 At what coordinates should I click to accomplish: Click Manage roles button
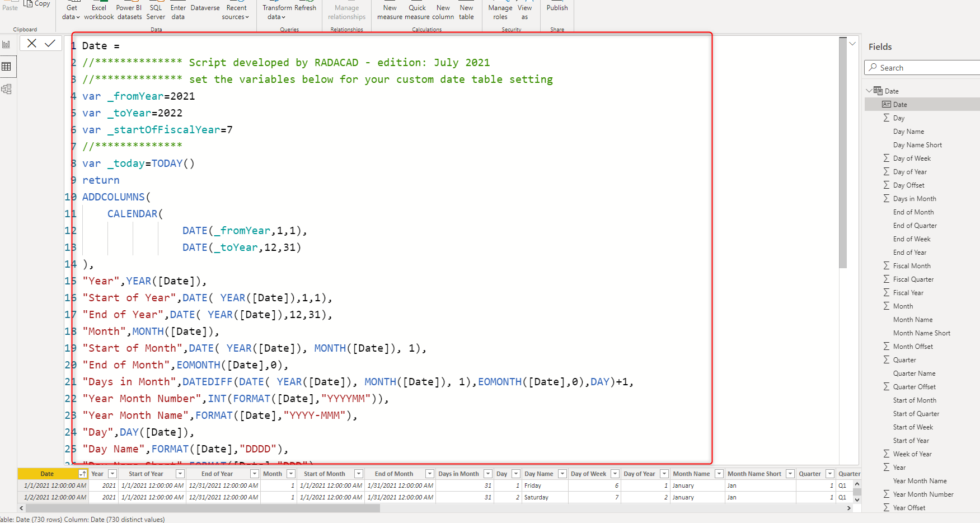(500, 12)
